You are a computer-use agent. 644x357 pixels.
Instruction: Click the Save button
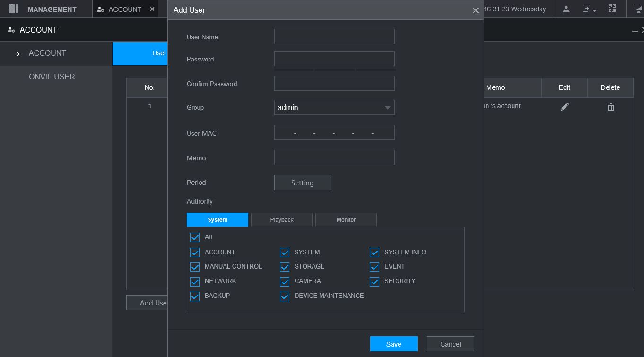tap(393, 344)
